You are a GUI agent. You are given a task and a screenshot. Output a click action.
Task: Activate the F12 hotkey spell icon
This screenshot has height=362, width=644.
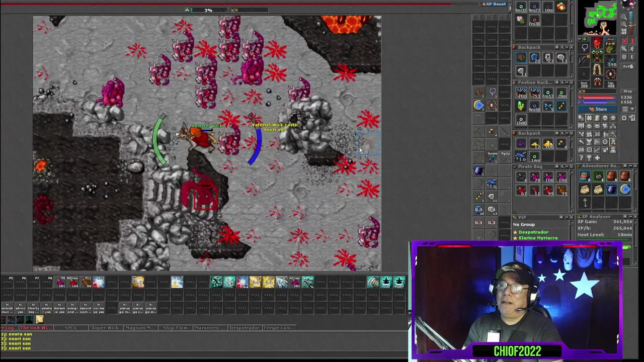99,282
